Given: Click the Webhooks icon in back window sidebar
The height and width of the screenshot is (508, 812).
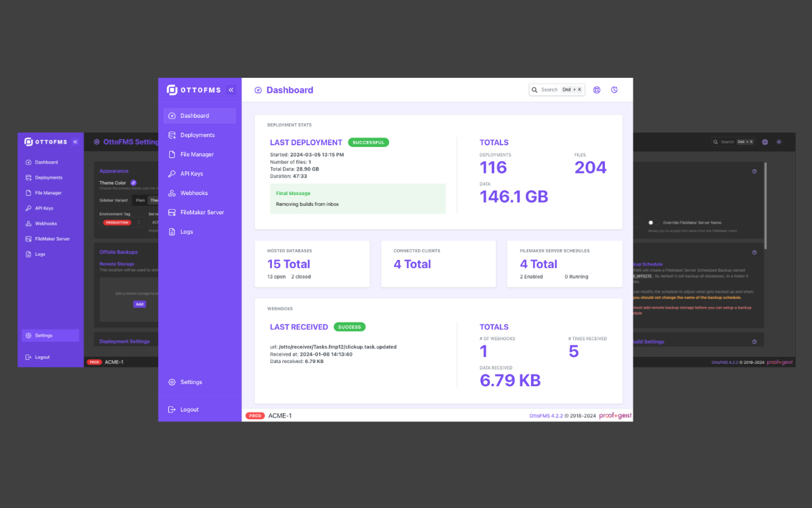Looking at the screenshot, I should 28,224.
